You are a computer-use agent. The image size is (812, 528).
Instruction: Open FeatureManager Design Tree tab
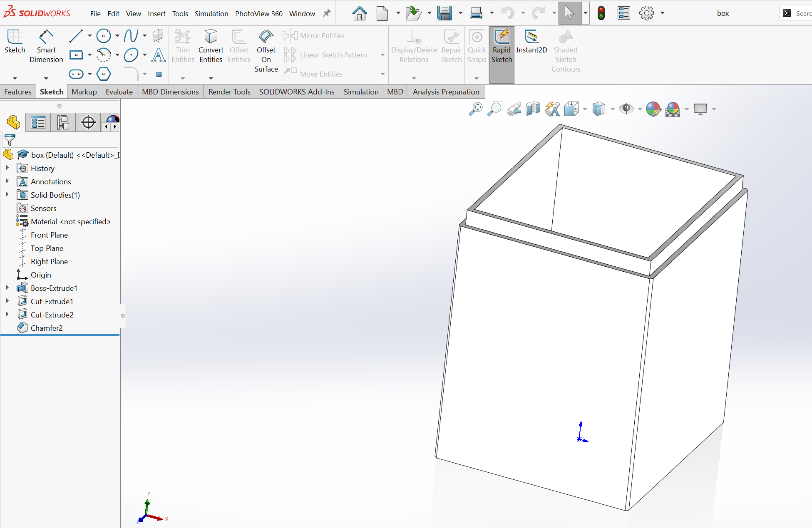click(x=13, y=123)
